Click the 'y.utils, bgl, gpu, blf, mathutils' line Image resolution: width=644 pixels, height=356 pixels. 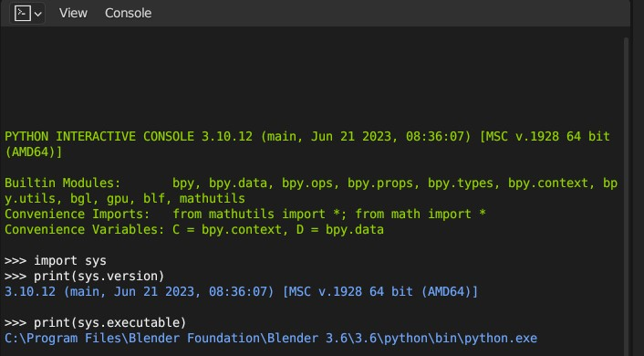(x=125, y=199)
